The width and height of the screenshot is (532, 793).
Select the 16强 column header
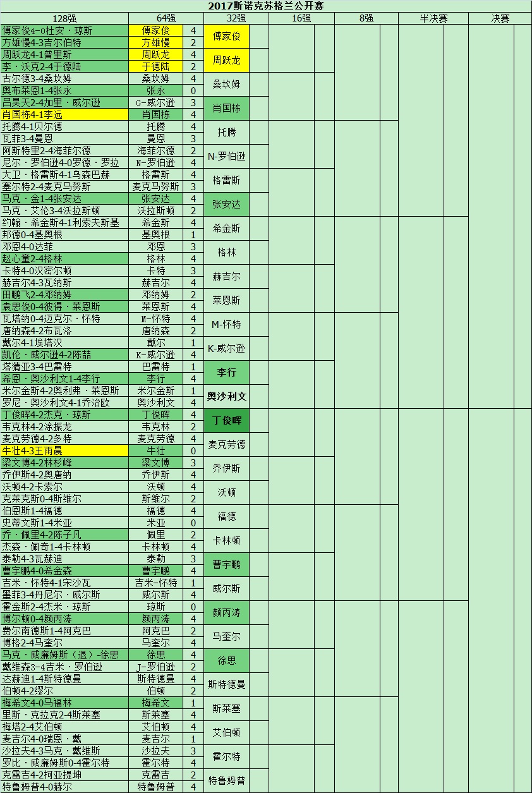pyautogui.click(x=301, y=18)
